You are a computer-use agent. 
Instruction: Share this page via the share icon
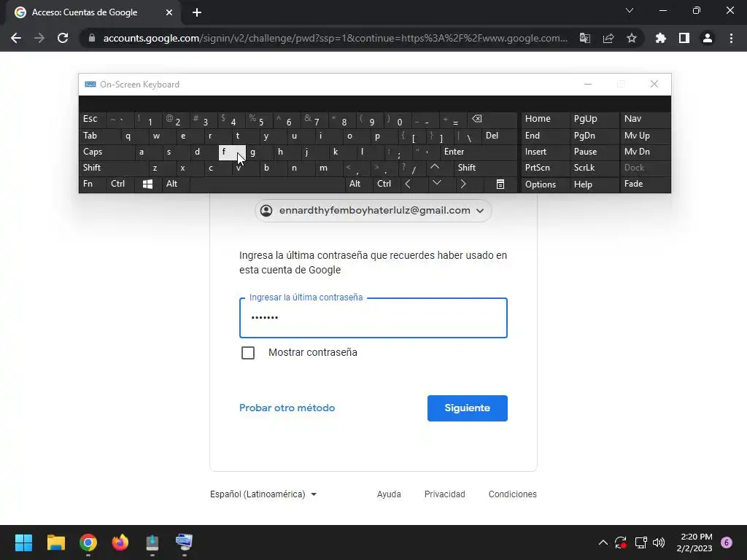click(x=608, y=38)
